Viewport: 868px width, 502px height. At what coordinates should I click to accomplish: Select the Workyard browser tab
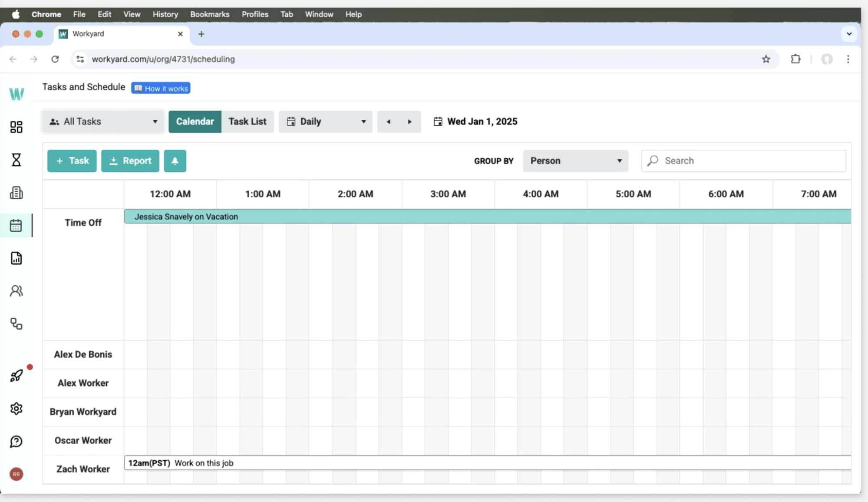point(122,34)
